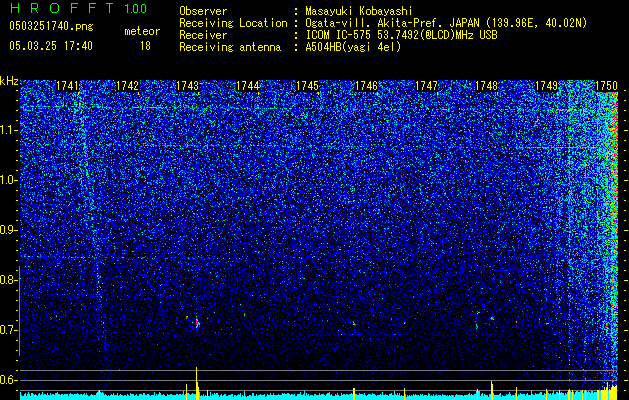The width and height of the screenshot is (629, 400).
Task: Click the 0.8 frequency axis label
Action: point(7,280)
